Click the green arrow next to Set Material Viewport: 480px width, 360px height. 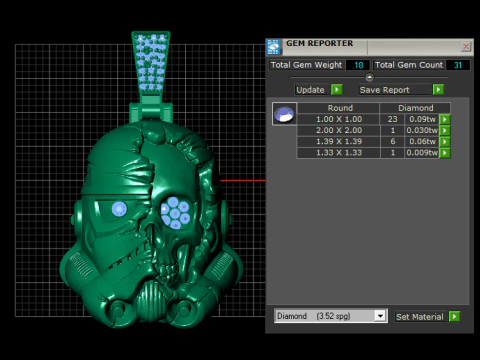[454, 316]
